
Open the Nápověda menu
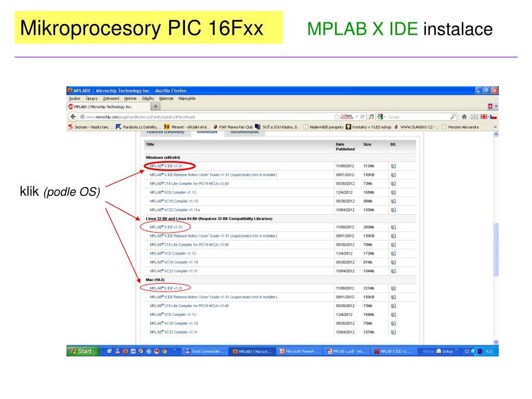(x=187, y=98)
